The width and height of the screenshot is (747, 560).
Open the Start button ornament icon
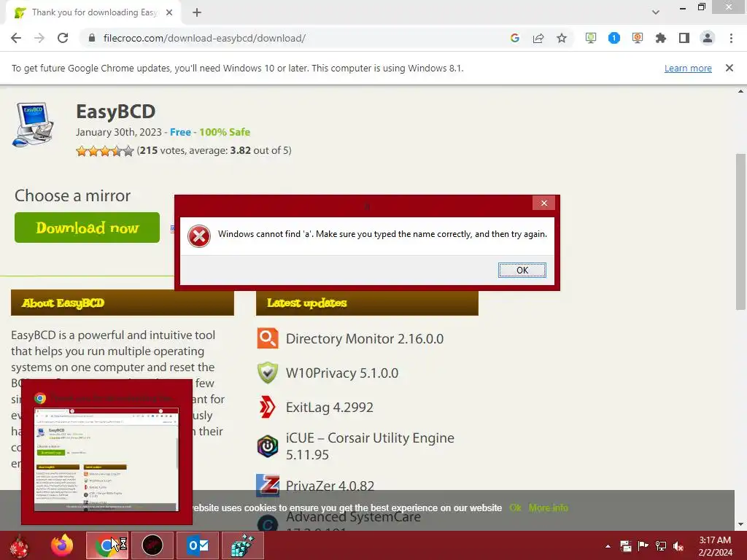[20, 545]
